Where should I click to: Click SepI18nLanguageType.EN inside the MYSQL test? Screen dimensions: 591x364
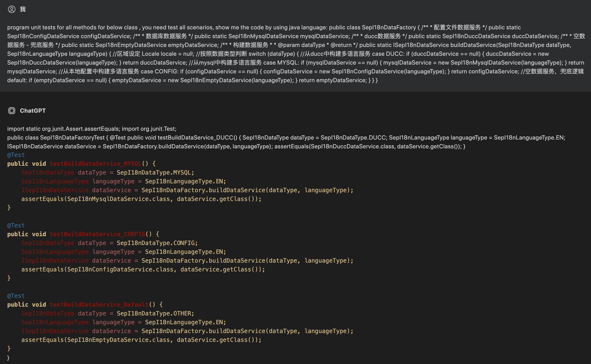point(184,181)
